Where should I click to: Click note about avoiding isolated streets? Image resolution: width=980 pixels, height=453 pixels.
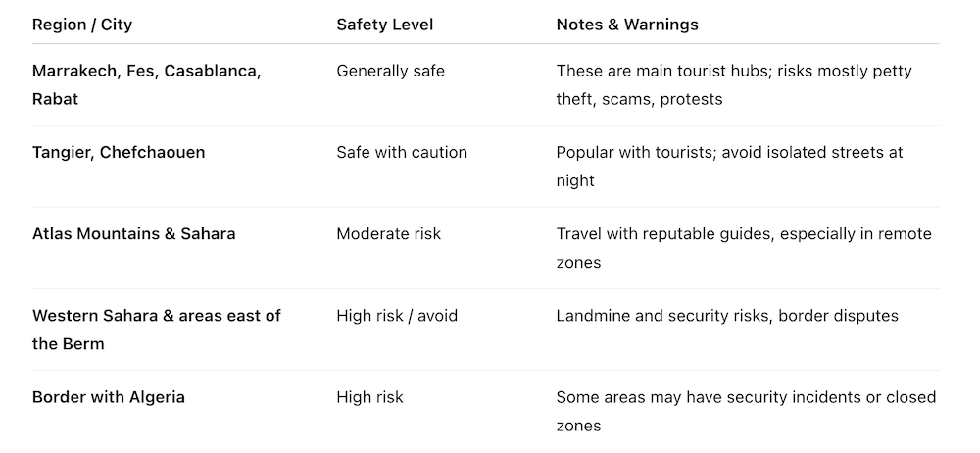pos(729,166)
